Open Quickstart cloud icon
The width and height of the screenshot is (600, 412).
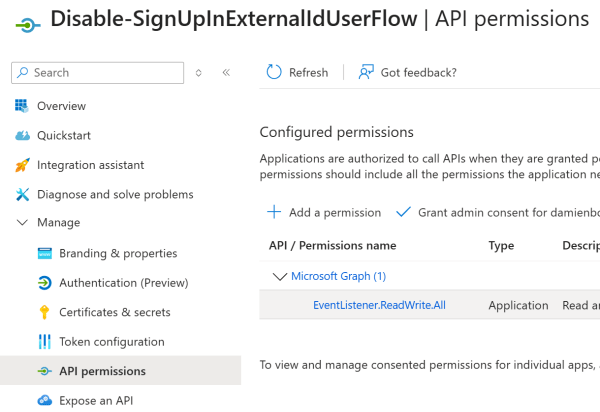22,136
